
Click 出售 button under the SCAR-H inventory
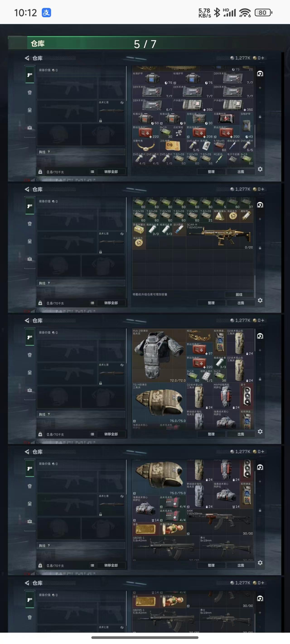click(241, 303)
